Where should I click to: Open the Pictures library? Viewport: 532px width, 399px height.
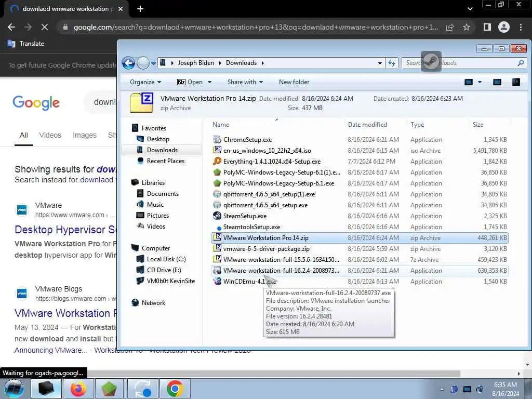tap(158, 216)
